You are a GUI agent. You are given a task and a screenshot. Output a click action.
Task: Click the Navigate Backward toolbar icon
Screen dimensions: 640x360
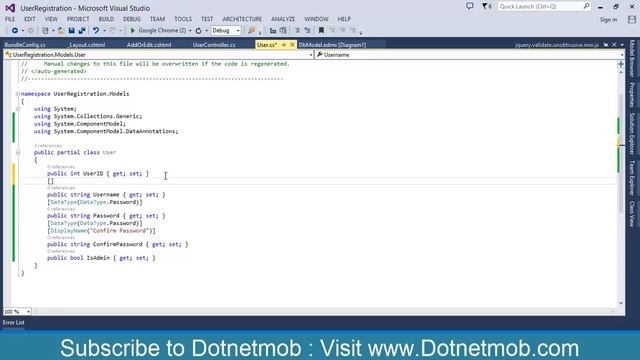click(x=15, y=31)
